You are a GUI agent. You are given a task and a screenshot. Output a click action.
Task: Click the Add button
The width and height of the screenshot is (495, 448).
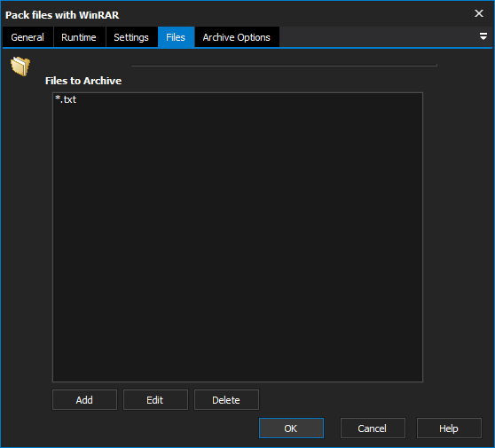click(x=84, y=400)
